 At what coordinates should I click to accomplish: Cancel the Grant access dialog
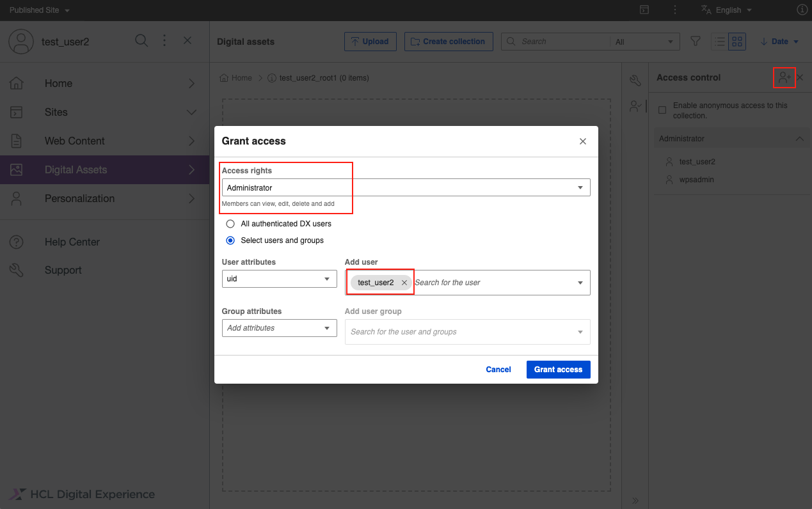[x=498, y=369]
